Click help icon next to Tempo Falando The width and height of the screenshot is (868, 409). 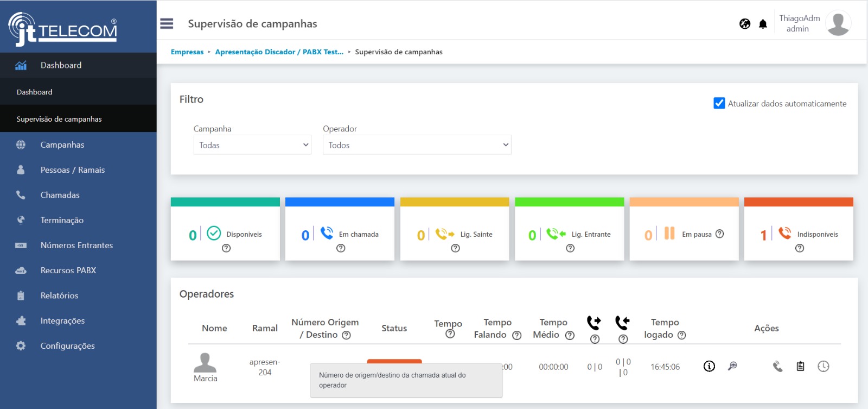(516, 335)
